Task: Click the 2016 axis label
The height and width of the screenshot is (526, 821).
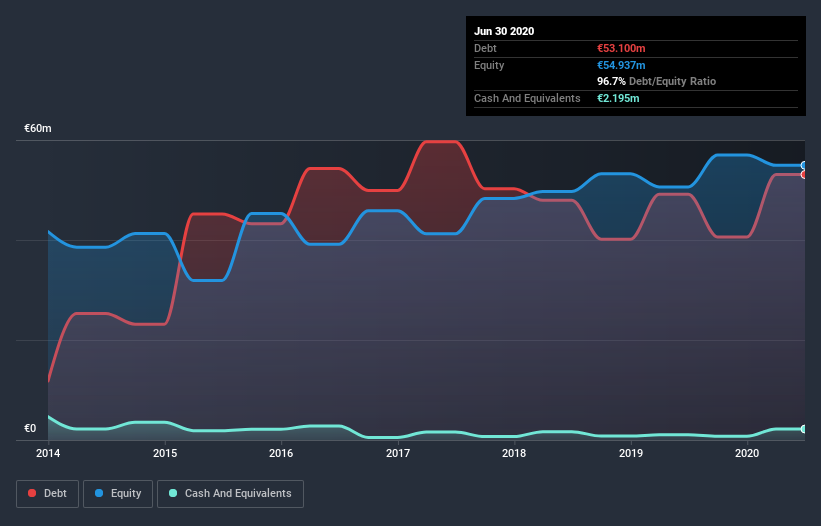Action: pyautogui.click(x=281, y=453)
